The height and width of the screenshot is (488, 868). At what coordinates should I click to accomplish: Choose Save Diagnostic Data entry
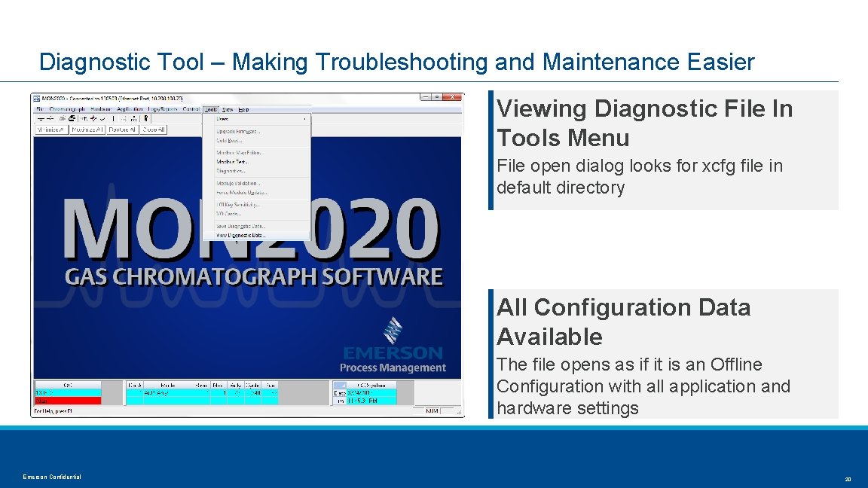click(x=256, y=226)
